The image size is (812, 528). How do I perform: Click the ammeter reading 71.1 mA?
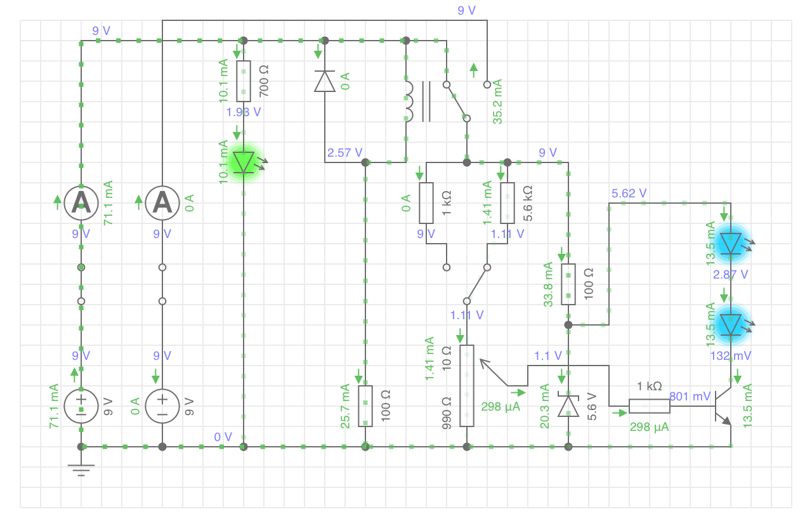coord(81,202)
